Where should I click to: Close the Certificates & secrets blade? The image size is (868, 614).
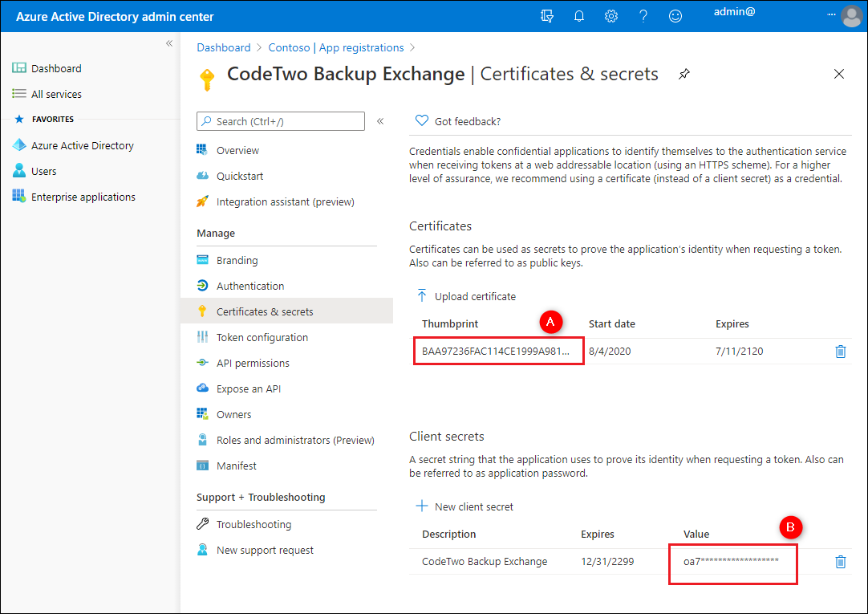click(x=839, y=74)
